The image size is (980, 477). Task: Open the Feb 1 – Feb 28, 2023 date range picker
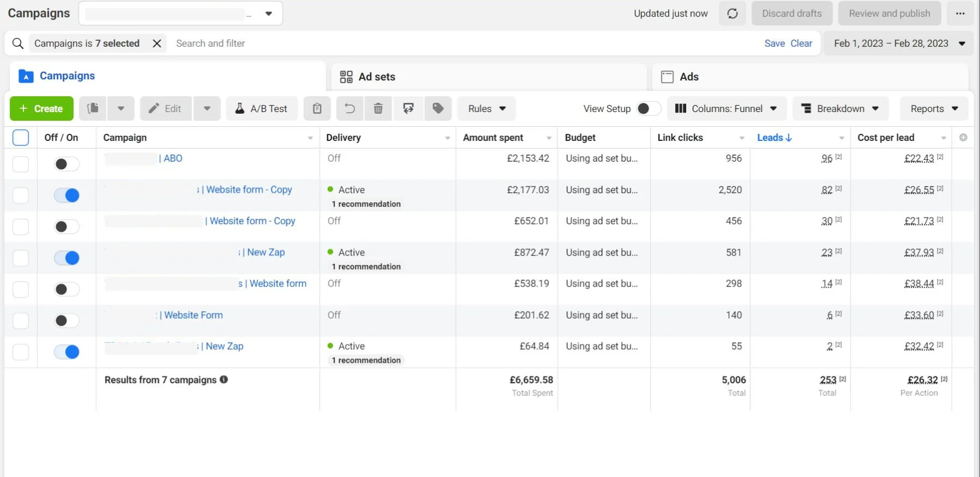pyautogui.click(x=899, y=44)
